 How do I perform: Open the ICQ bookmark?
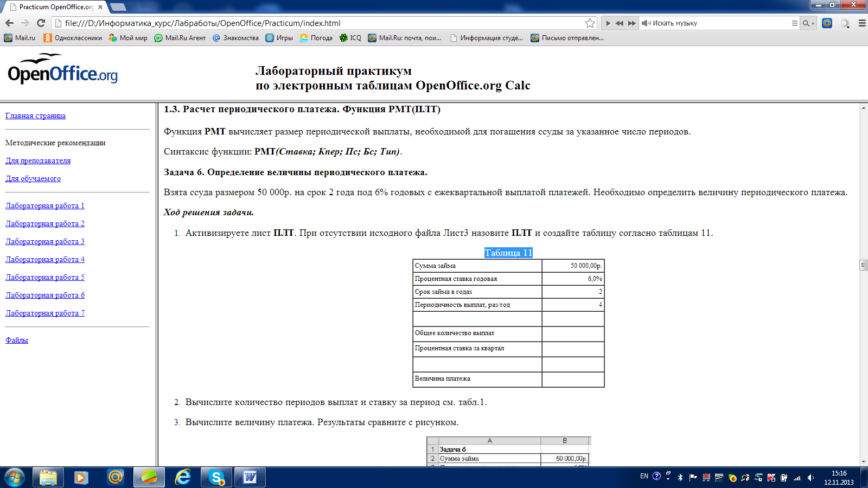pyautogui.click(x=350, y=38)
